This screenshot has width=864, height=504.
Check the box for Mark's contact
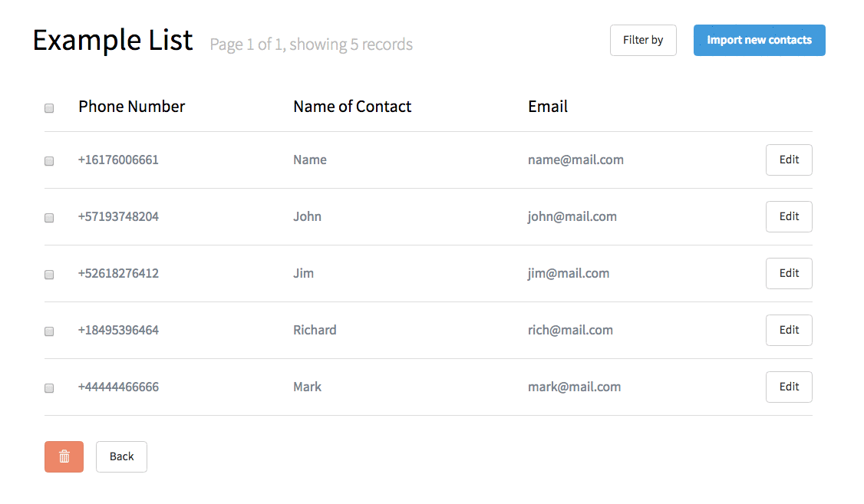pos(49,387)
